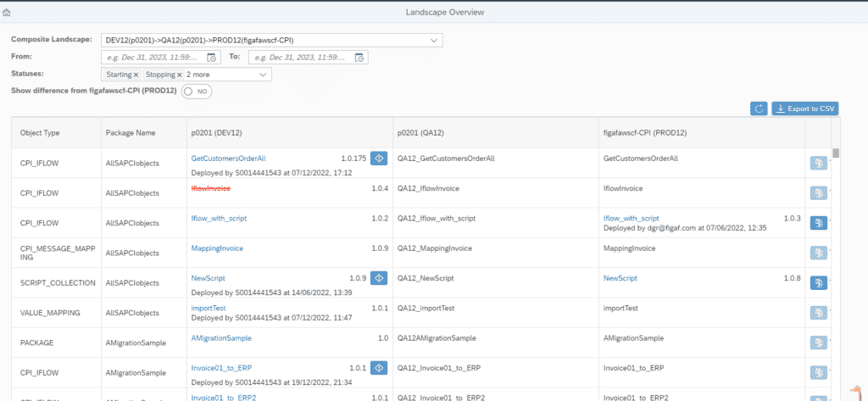Open Iflow_with_script link in PROD12 column

pos(631,218)
